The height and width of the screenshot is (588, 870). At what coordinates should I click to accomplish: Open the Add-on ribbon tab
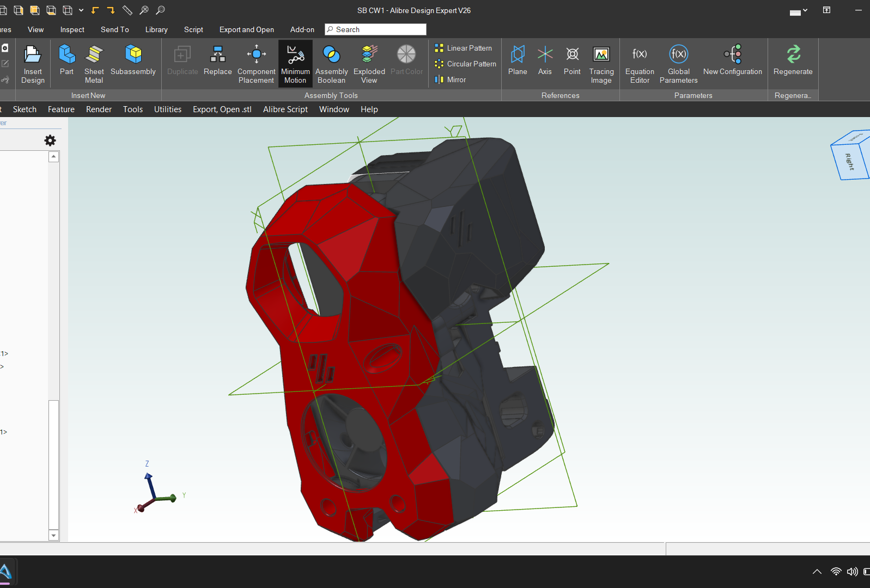coord(302,29)
